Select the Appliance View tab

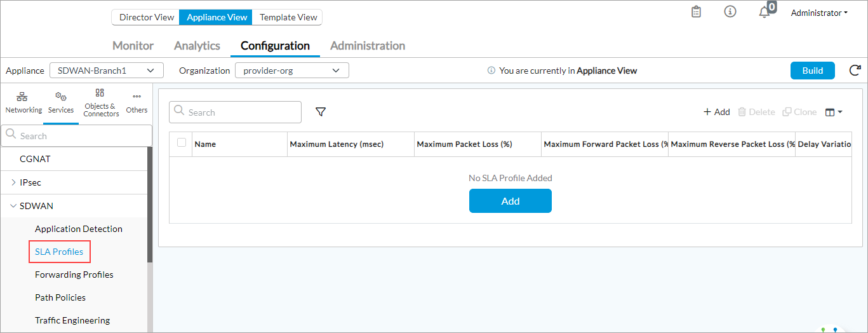pyautogui.click(x=217, y=17)
